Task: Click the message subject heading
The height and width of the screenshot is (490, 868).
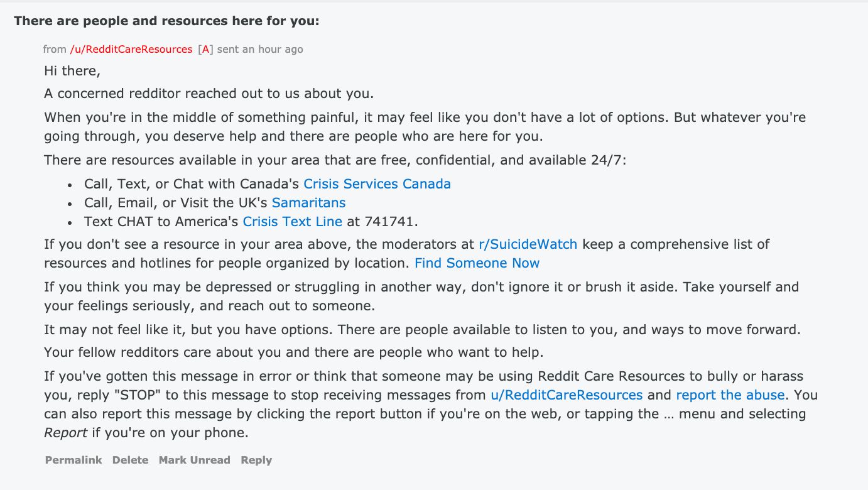Action: coord(166,21)
